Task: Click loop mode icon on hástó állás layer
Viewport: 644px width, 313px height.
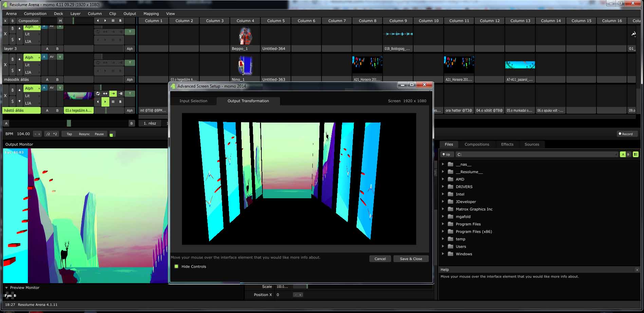Action: [x=98, y=93]
